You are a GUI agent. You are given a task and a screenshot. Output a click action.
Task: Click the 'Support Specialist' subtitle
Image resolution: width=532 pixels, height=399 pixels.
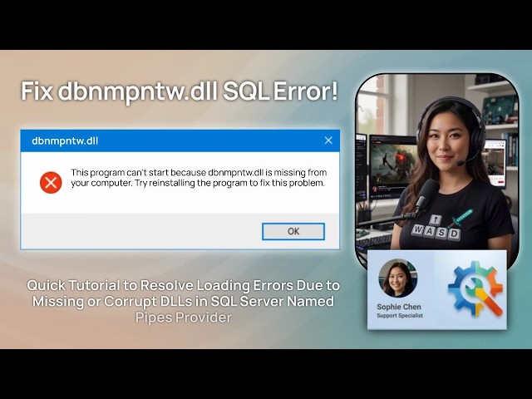click(400, 316)
